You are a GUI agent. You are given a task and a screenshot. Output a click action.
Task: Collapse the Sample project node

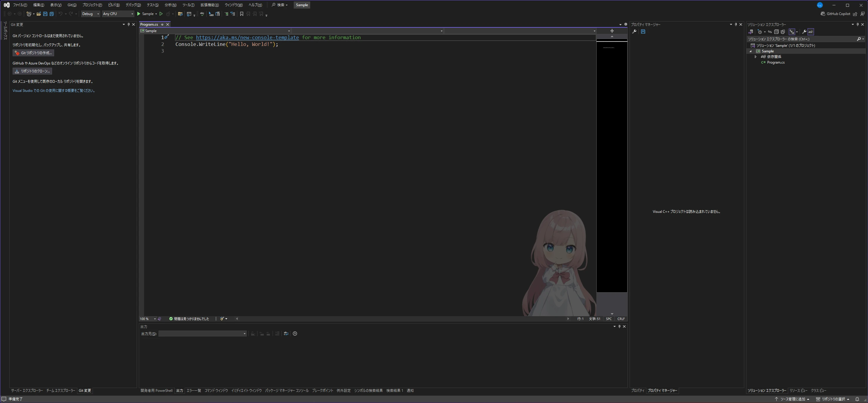(750, 51)
